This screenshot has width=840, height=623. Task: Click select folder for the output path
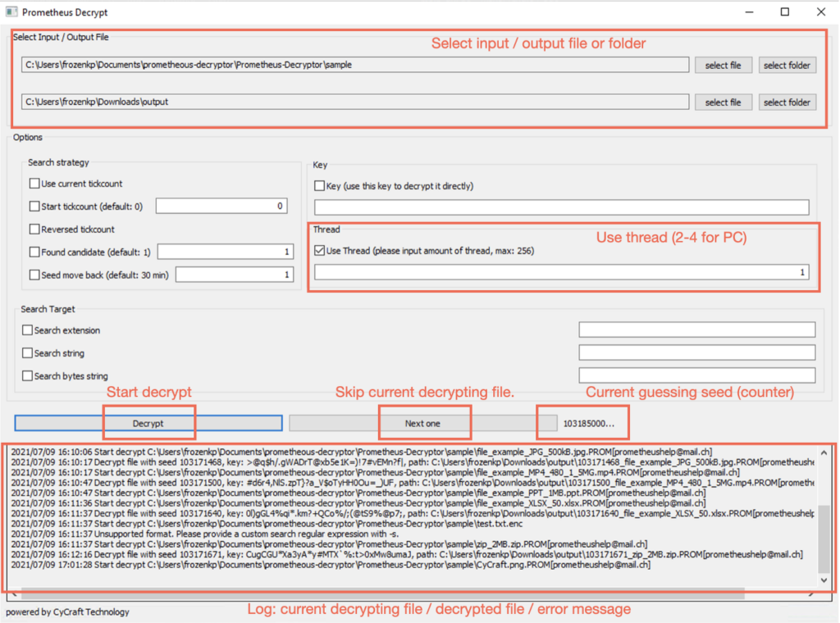786,102
